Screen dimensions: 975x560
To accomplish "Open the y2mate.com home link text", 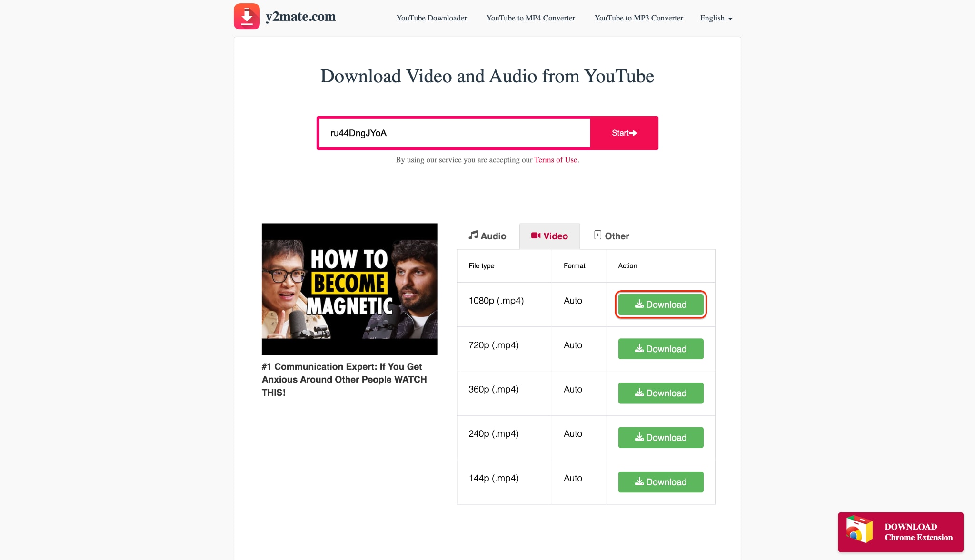I will coord(300,17).
